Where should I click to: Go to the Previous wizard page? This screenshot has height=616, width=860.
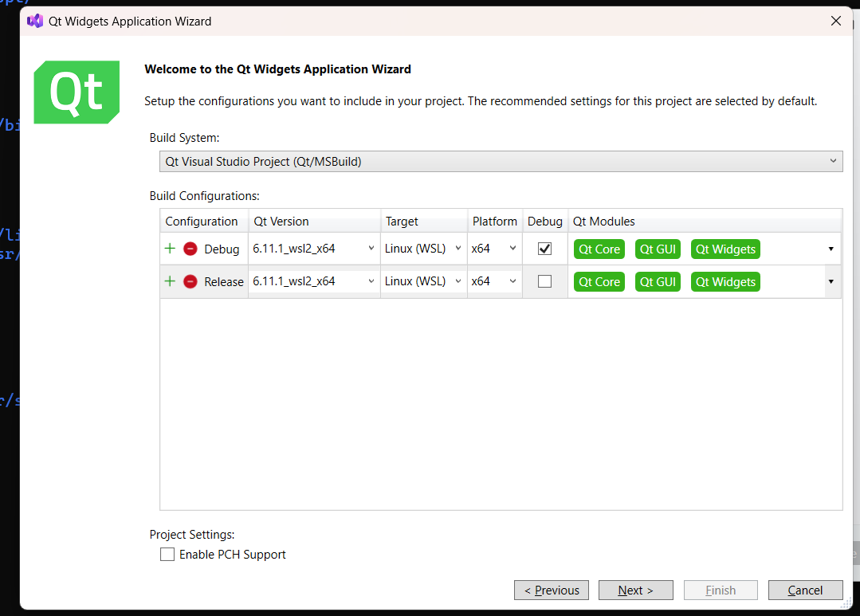point(552,590)
